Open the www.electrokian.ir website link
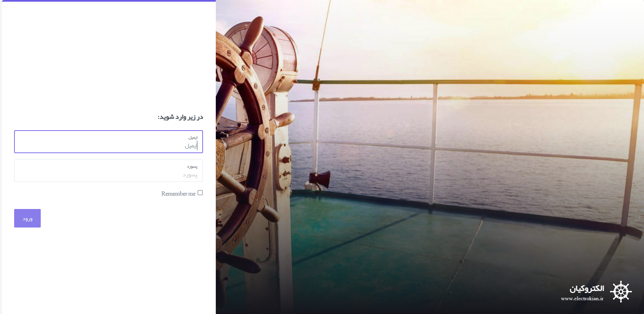644x314 pixels. tap(582, 299)
